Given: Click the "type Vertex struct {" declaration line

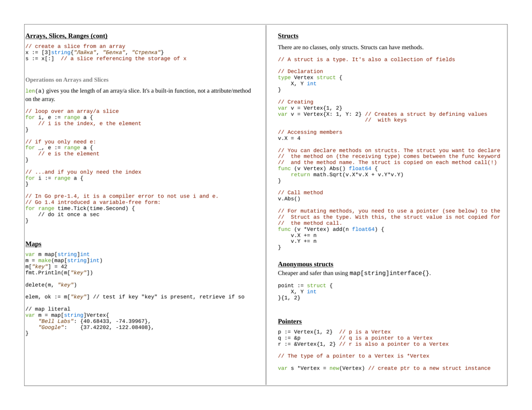Looking at the screenshot, I should 310,78.
